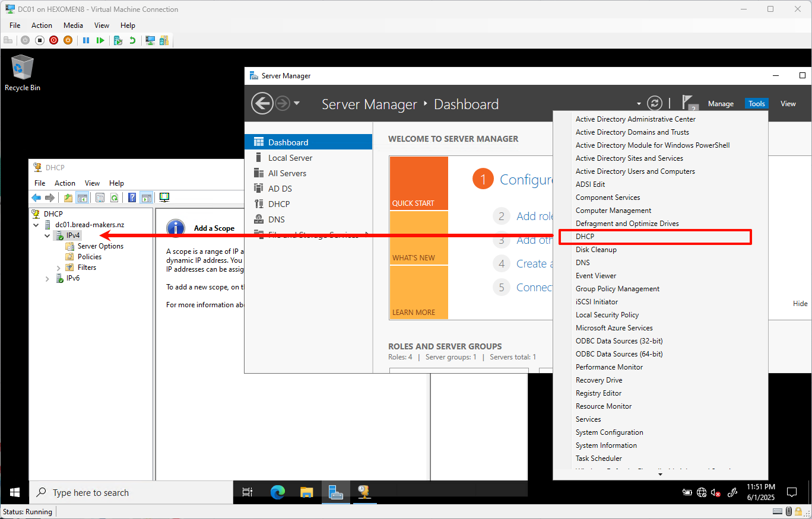Click the Type here to search box
The height and width of the screenshot is (519, 812).
pyautogui.click(x=119, y=492)
